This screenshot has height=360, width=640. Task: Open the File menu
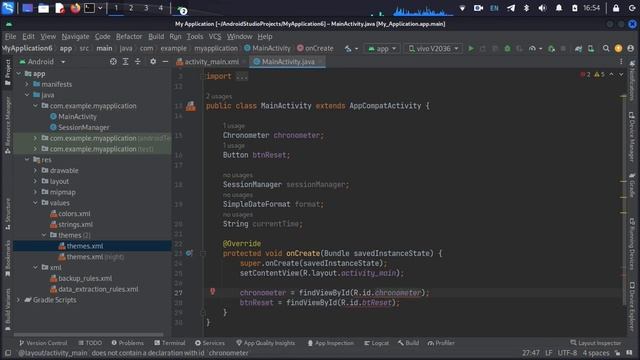click(x=11, y=36)
